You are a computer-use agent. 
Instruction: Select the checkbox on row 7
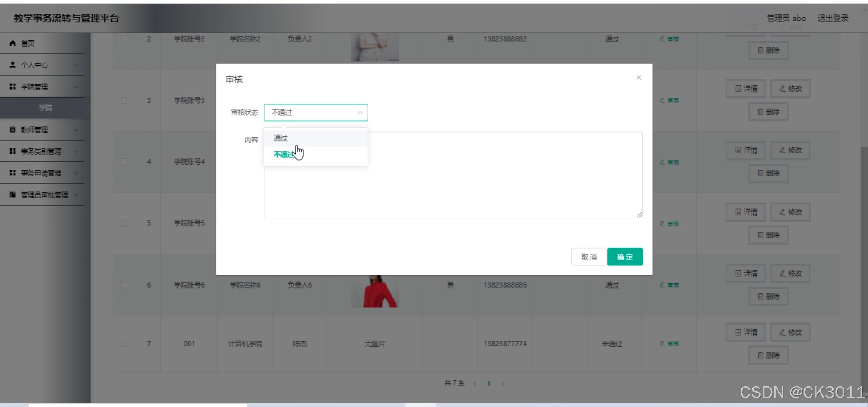pyautogui.click(x=124, y=344)
